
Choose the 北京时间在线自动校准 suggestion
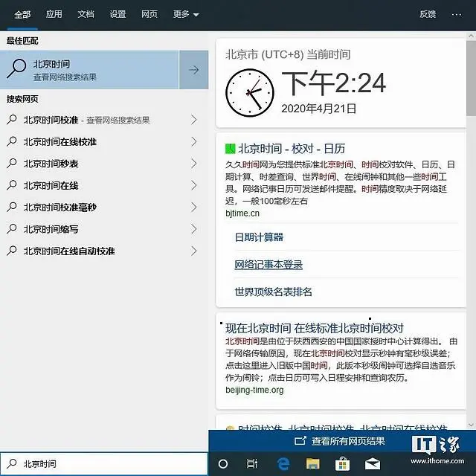tap(104, 251)
